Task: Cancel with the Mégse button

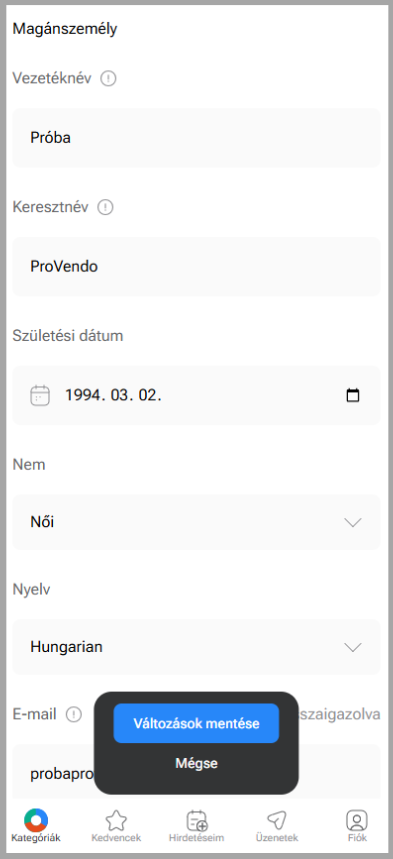Action: (196, 763)
